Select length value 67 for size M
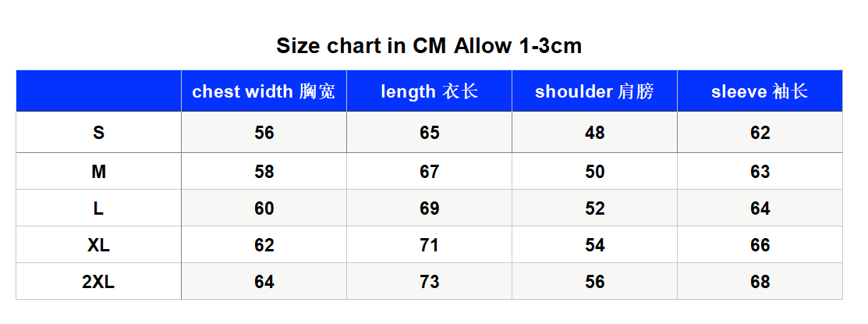This screenshot has width=868, height=324. click(x=430, y=172)
